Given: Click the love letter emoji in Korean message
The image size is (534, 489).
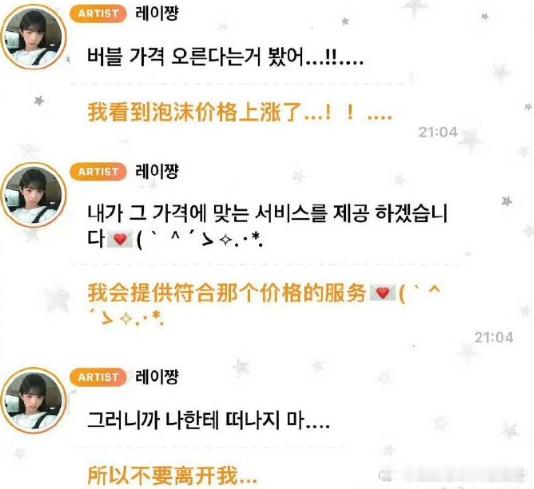Looking at the screenshot, I should coord(120,239).
